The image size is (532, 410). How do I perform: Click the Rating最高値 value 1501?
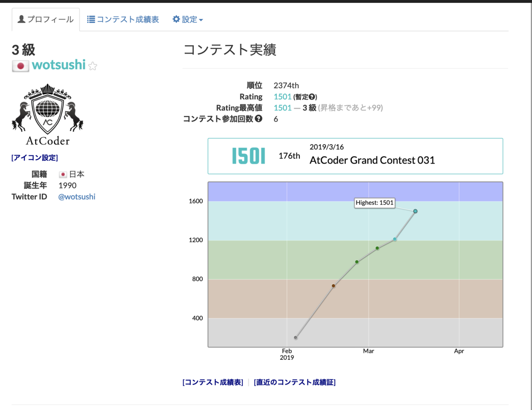click(282, 108)
